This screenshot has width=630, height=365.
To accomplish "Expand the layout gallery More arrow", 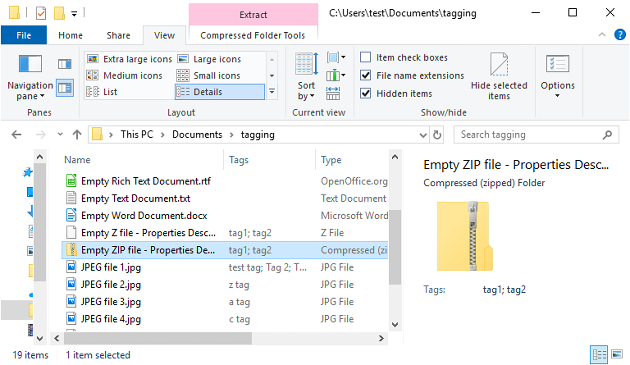I will 272,92.
